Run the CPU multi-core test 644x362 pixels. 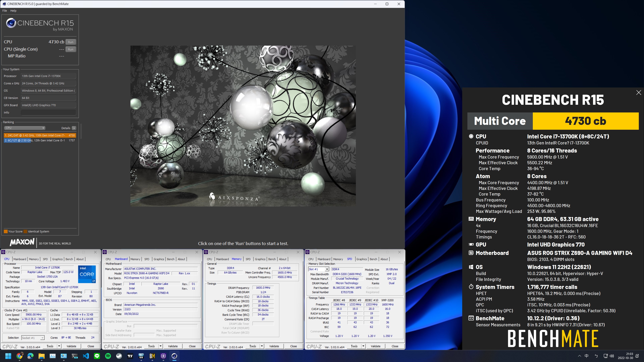pyautogui.click(x=71, y=42)
